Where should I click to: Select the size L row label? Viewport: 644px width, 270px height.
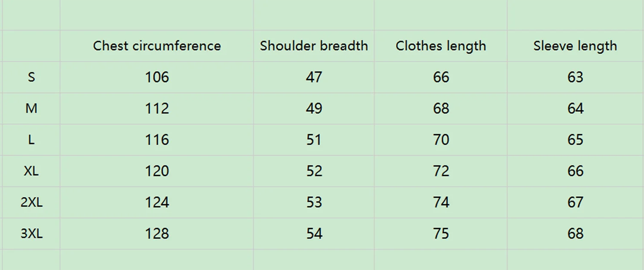click(x=31, y=140)
